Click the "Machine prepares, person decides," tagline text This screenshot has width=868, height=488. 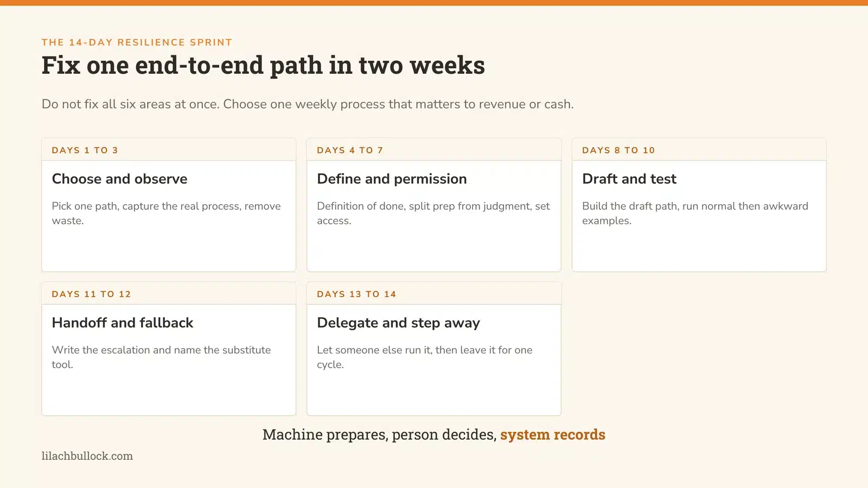point(379,435)
